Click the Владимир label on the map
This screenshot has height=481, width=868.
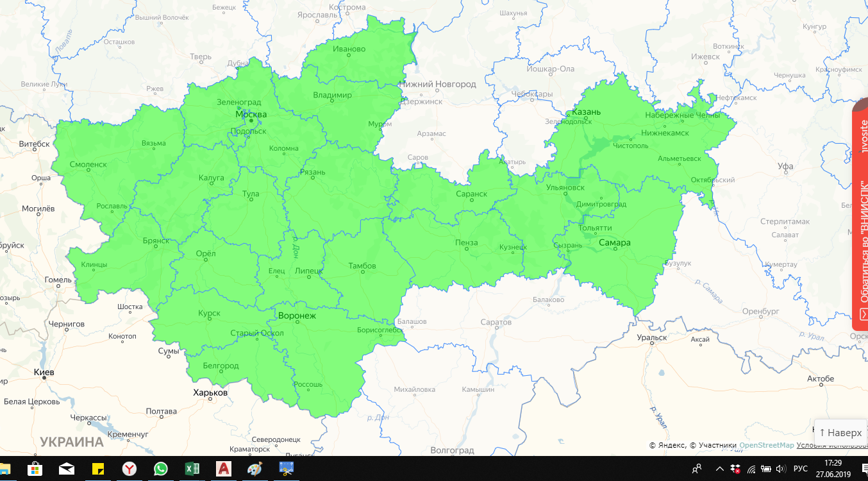point(332,95)
